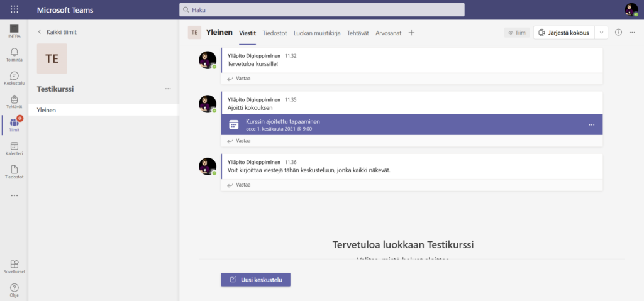This screenshot has width=644, height=301.
Task: Click the Testikurssi team name
Action: coord(55,89)
